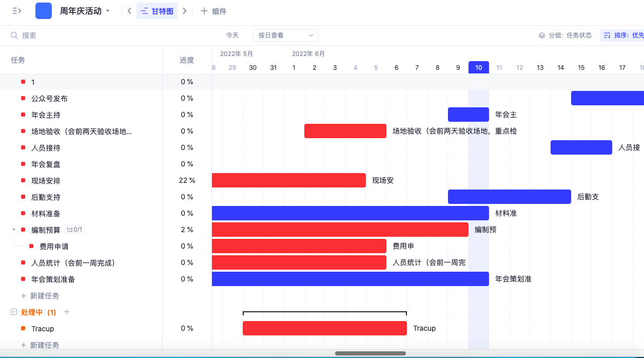
Task: Click the 分组: 任务状态 layers icon
Action: point(540,35)
